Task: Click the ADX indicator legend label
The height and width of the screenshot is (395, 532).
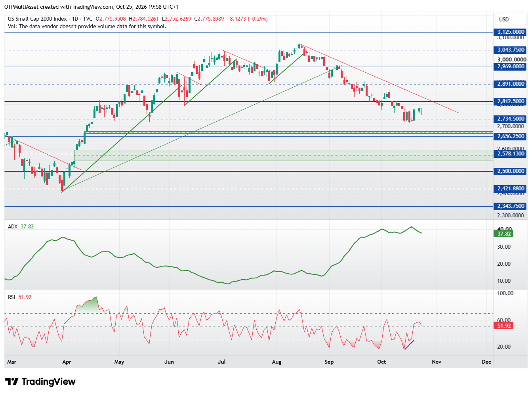Action: tap(13, 226)
